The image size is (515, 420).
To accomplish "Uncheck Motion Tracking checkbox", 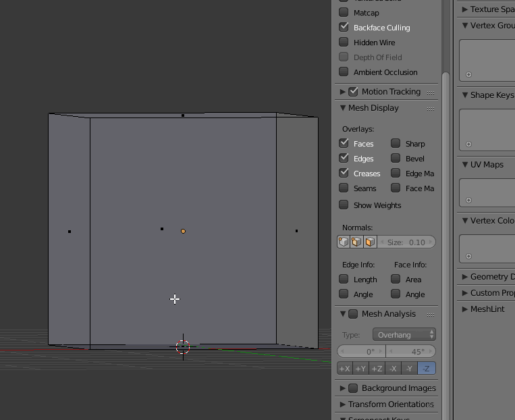I will [x=353, y=91].
